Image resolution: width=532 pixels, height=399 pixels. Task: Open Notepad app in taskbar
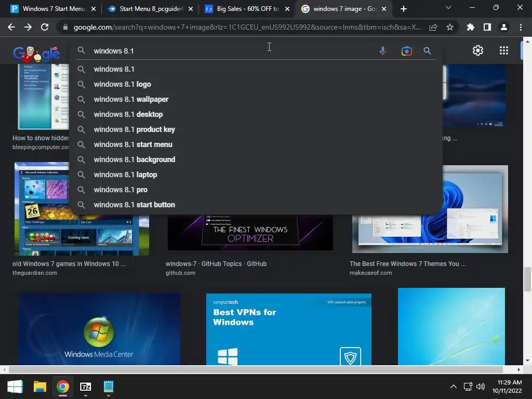click(x=109, y=387)
